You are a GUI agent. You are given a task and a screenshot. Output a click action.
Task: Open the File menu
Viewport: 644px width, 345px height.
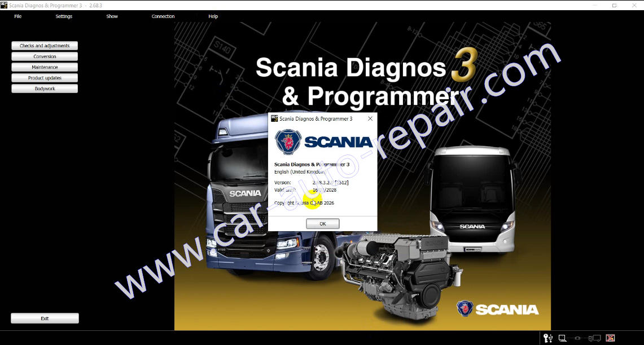[17, 16]
